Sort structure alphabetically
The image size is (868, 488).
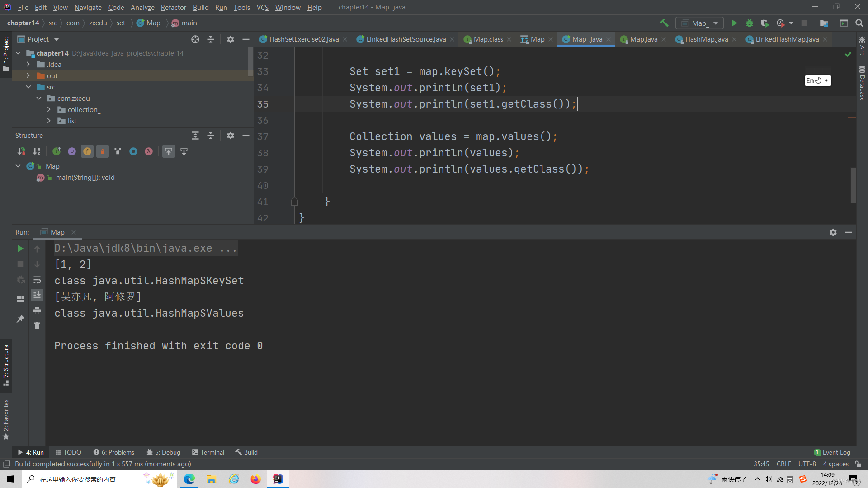click(37, 151)
